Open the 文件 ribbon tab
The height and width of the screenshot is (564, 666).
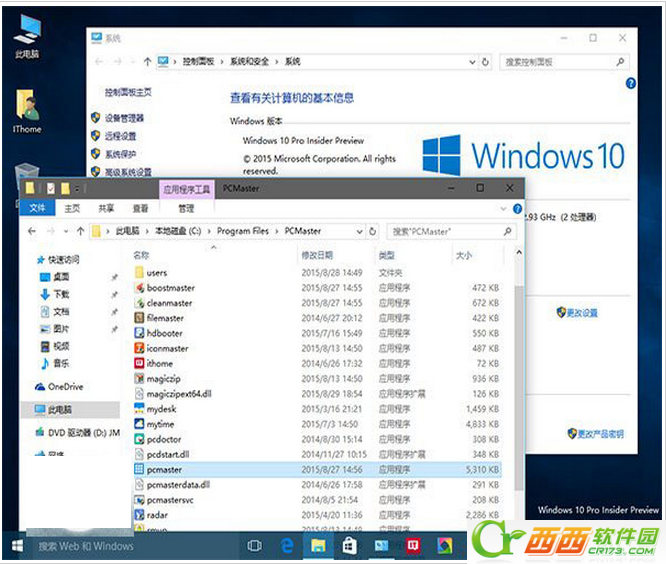pyautogui.click(x=37, y=208)
